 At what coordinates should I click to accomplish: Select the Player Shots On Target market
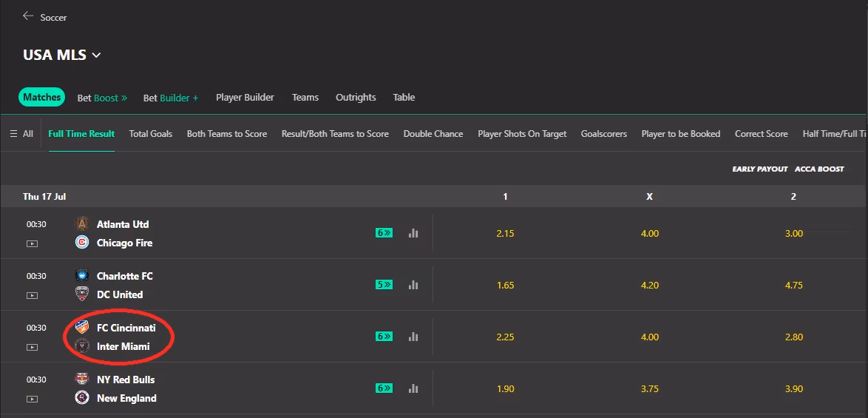coord(522,133)
